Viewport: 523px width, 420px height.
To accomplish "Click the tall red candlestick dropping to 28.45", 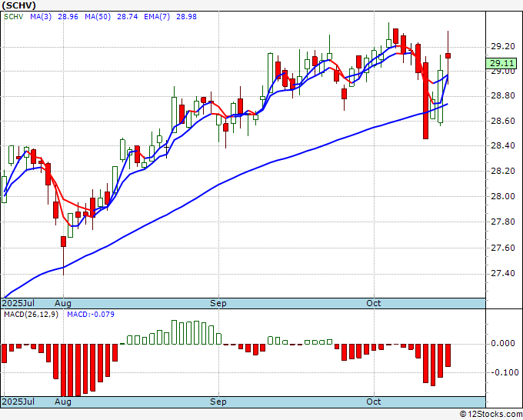I will 425,101.
